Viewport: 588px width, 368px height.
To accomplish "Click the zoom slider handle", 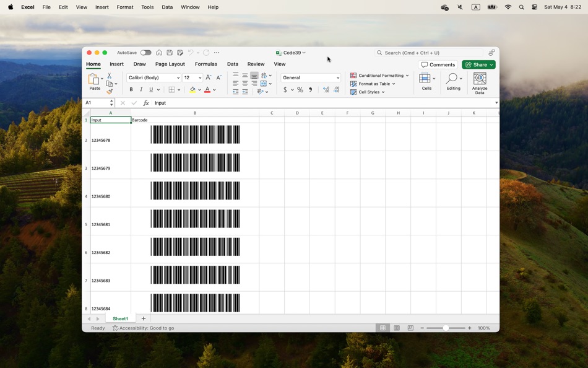I will click(446, 328).
